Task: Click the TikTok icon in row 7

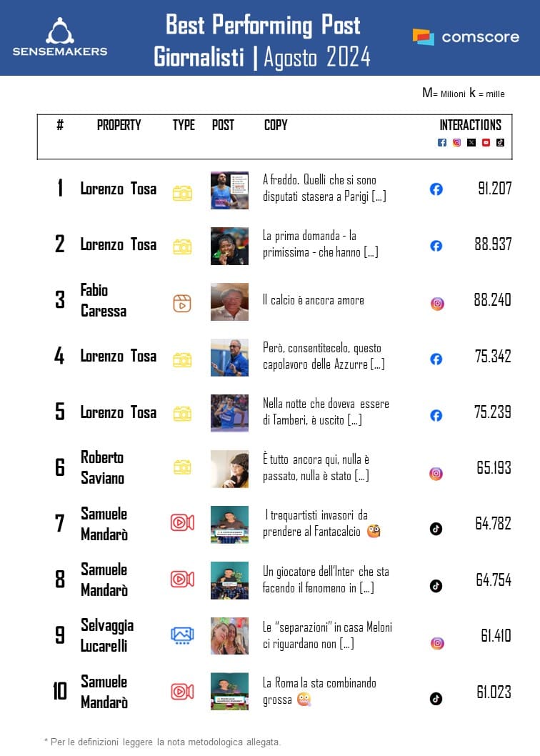Action: pyautogui.click(x=436, y=529)
